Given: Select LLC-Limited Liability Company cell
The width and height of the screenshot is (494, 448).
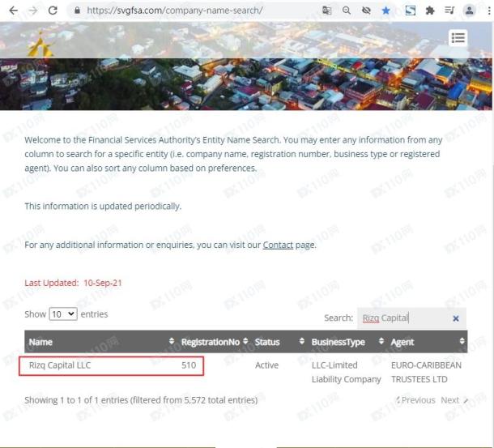Looking at the screenshot, I should pyautogui.click(x=347, y=373).
